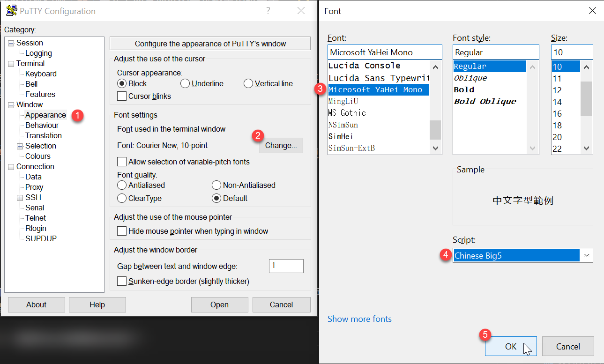Screen dimensions: 604x364
Task: Open the Behaviour category
Action: (x=42, y=125)
